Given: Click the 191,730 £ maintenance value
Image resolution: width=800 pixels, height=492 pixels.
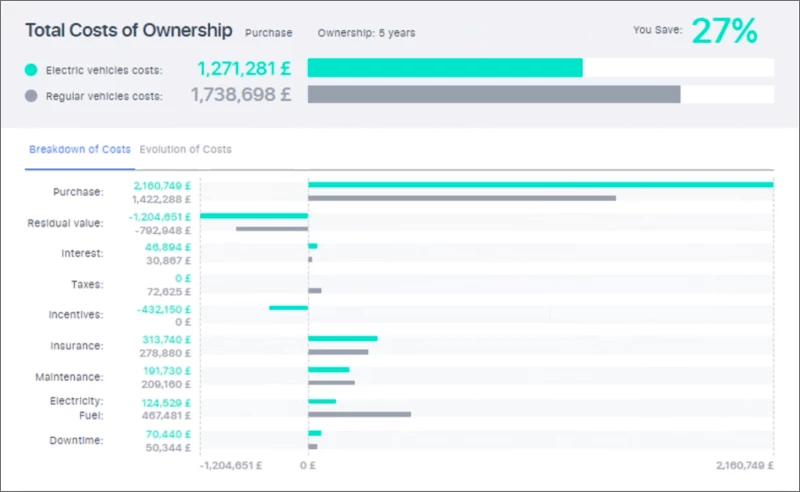Looking at the screenshot, I should [x=167, y=371].
